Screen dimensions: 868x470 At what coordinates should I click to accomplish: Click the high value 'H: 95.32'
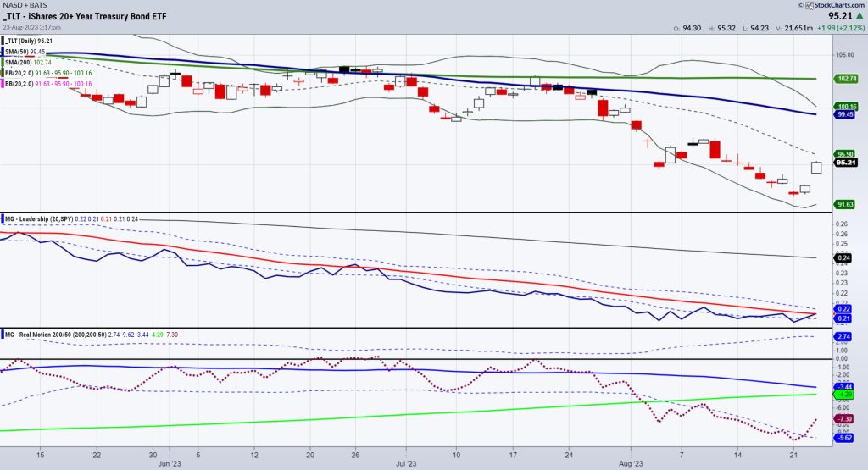tap(722, 28)
